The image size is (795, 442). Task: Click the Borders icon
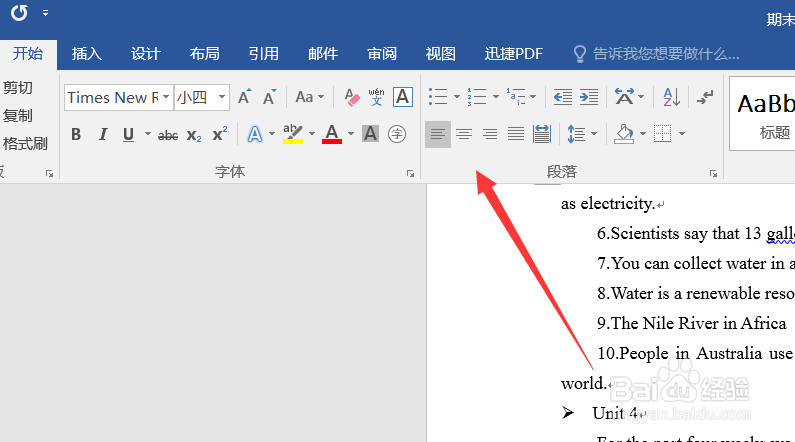663,134
